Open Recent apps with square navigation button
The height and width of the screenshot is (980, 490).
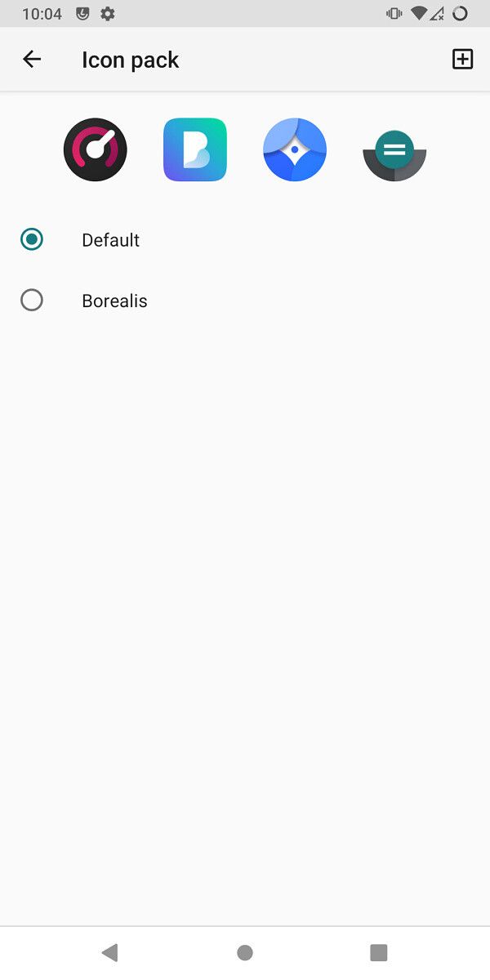(x=378, y=951)
